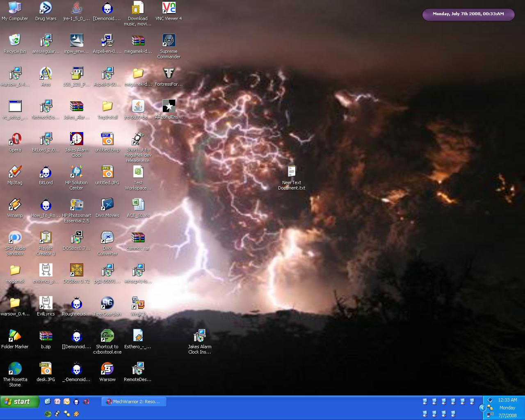Select the VNC Viewer 4 icon
The width and height of the screenshot is (525, 420).
[169, 8]
